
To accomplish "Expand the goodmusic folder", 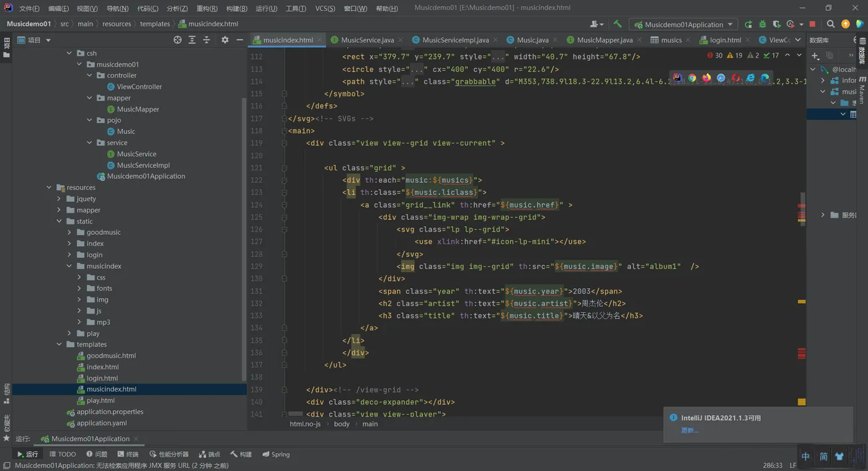I will tap(69, 232).
